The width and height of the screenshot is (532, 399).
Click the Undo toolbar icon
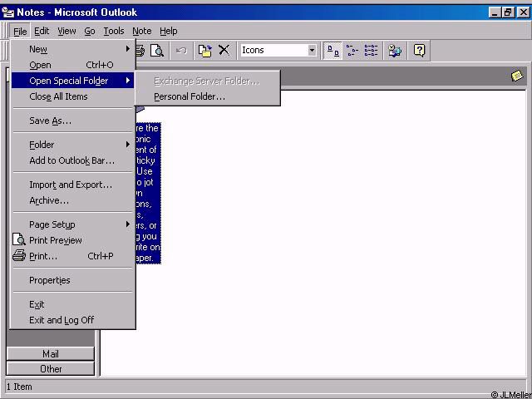coord(181,51)
